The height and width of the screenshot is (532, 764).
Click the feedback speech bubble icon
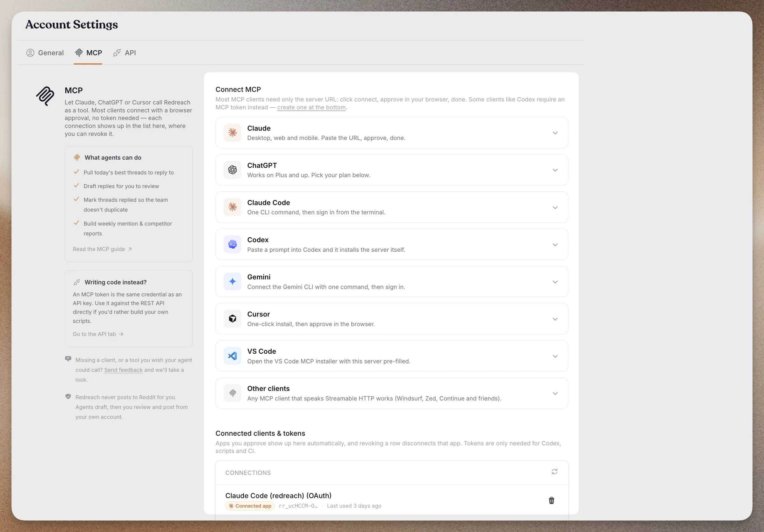(x=68, y=359)
